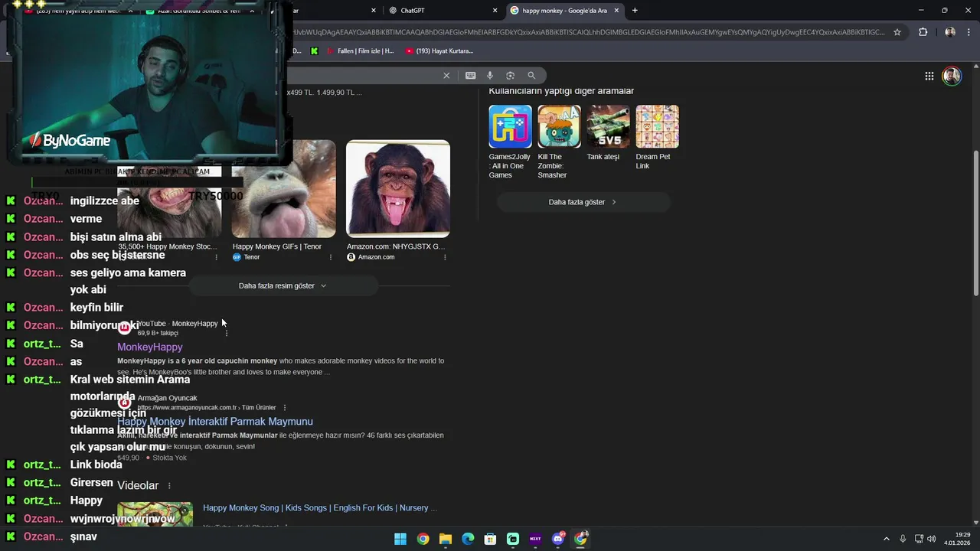The width and height of the screenshot is (980, 551).
Task: Open the Chrome profile avatar in toolbar
Action: [x=950, y=32]
